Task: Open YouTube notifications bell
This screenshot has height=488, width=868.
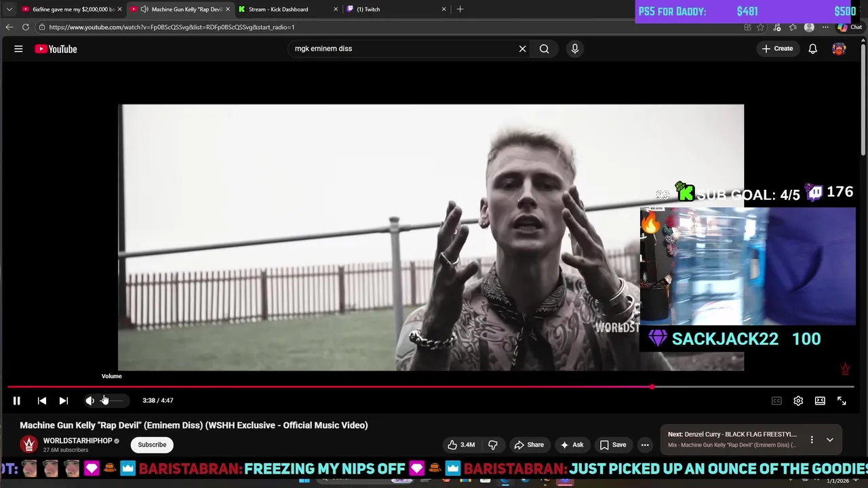Action: pos(812,49)
